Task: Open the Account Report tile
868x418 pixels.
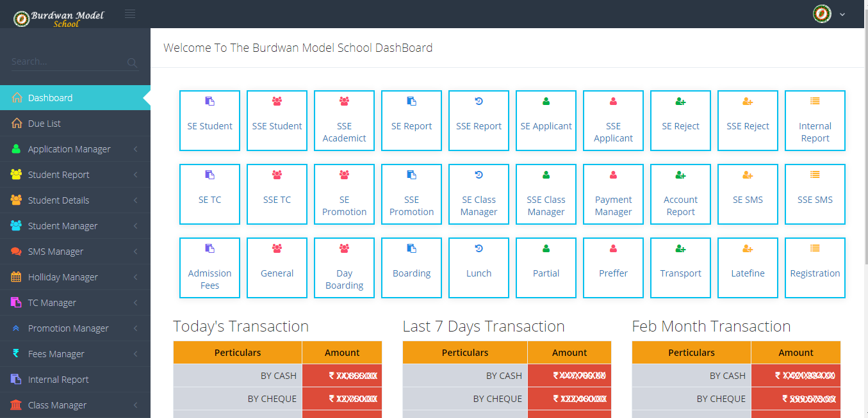Action: (680, 194)
